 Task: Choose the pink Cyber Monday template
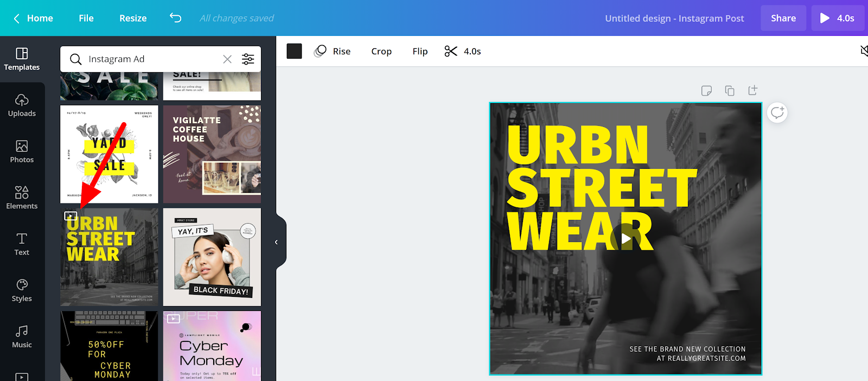click(x=212, y=346)
